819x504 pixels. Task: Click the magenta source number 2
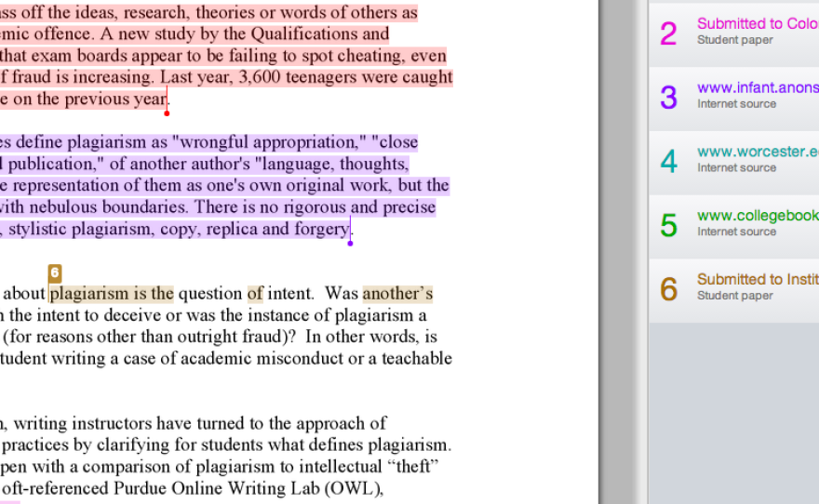coord(668,33)
